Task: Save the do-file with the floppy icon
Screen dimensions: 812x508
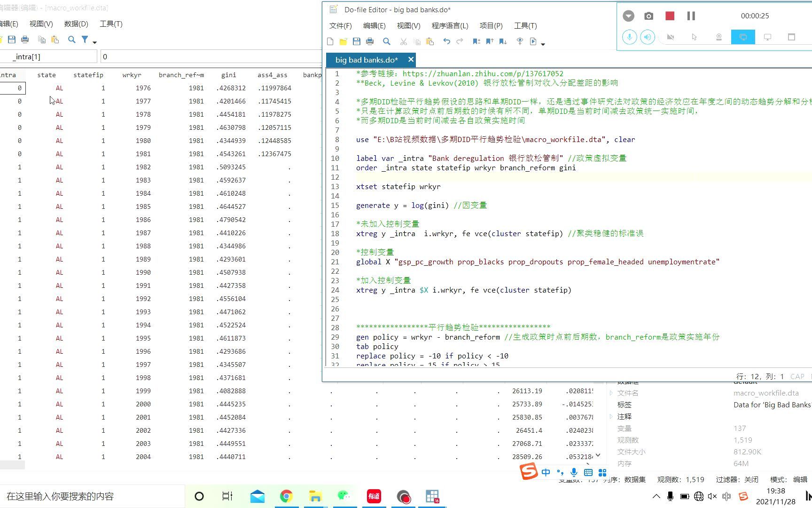Action: 356,41
